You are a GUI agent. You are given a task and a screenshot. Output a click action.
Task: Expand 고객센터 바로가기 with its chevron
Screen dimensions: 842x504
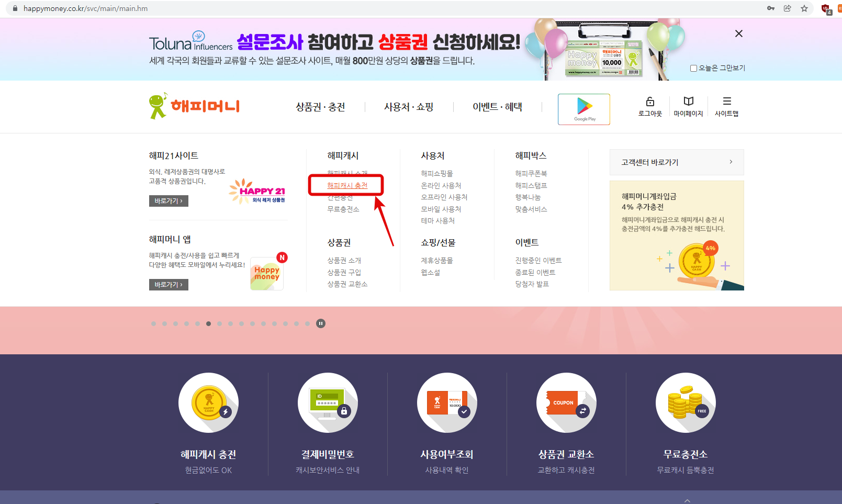[x=731, y=162]
